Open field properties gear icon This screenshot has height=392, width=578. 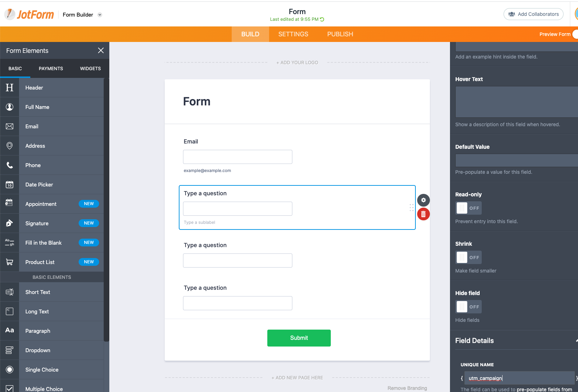click(423, 200)
